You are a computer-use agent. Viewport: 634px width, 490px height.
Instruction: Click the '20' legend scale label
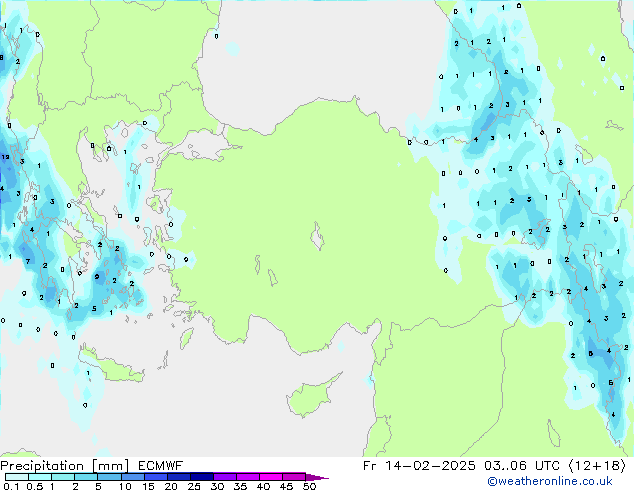coord(171,486)
